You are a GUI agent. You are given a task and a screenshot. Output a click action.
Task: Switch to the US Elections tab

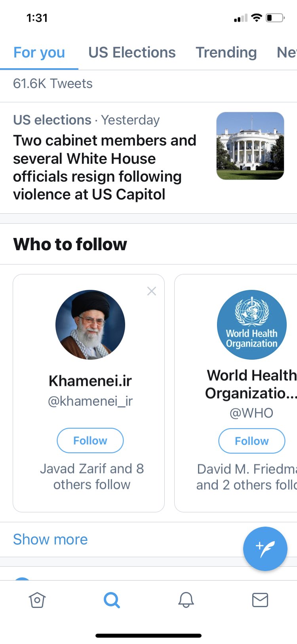point(132,52)
